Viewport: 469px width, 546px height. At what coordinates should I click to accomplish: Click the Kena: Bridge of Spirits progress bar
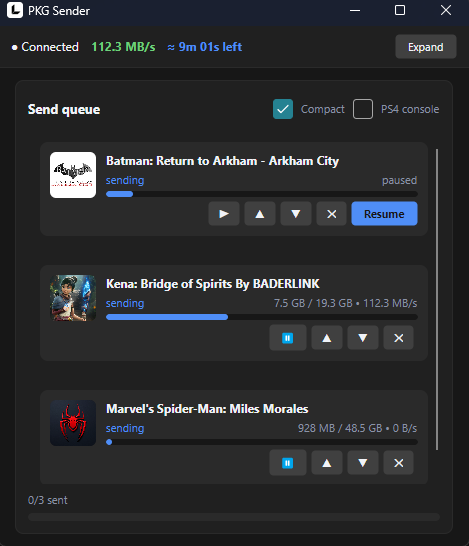click(261, 317)
